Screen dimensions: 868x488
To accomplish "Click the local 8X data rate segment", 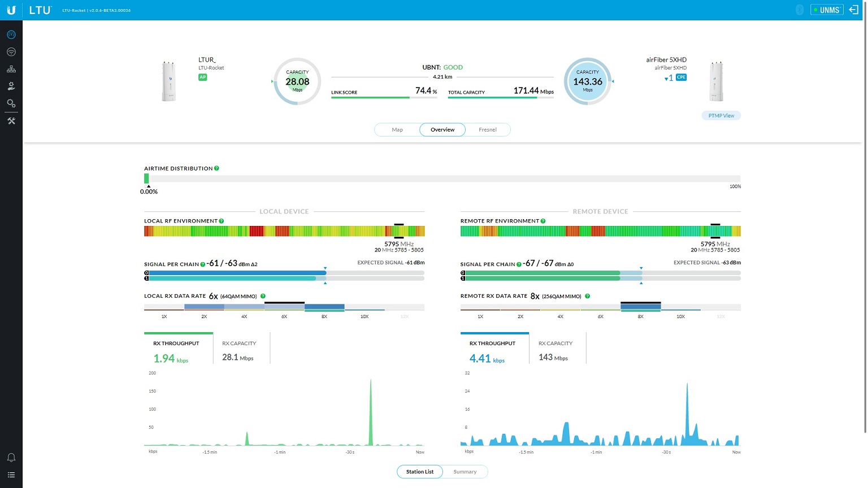I will click(324, 307).
